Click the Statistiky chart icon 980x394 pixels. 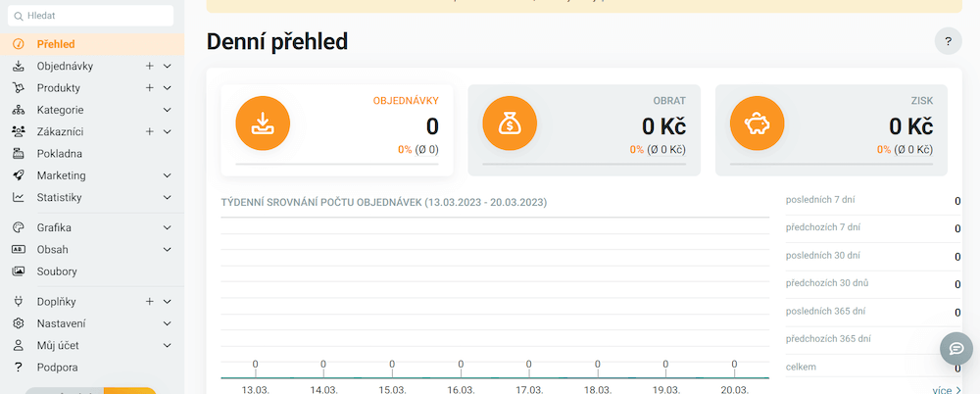(x=18, y=198)
